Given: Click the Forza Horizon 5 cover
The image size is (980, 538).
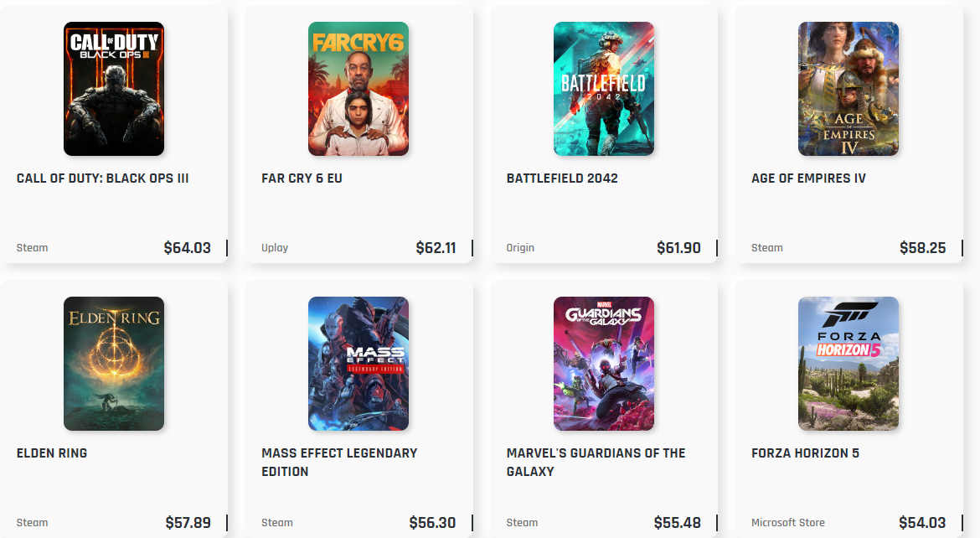Looking at the screenshot, I should click(848, 364).
